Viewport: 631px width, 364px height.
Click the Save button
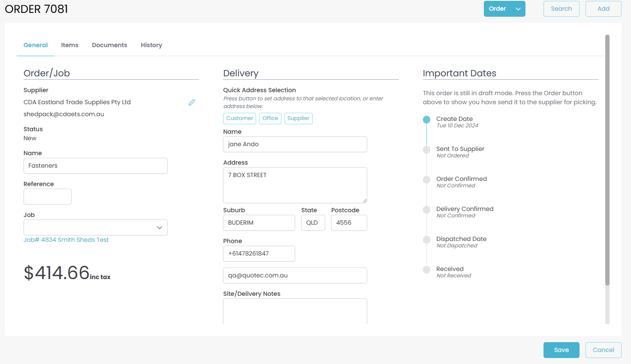[561, 350]
